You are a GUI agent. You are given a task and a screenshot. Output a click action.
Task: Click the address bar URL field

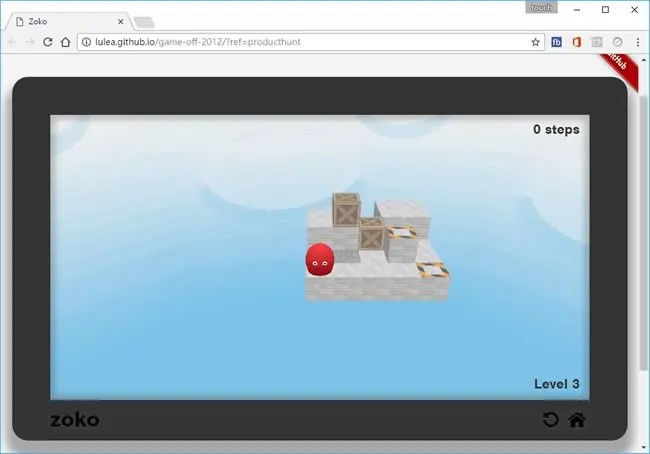[311, 42]
